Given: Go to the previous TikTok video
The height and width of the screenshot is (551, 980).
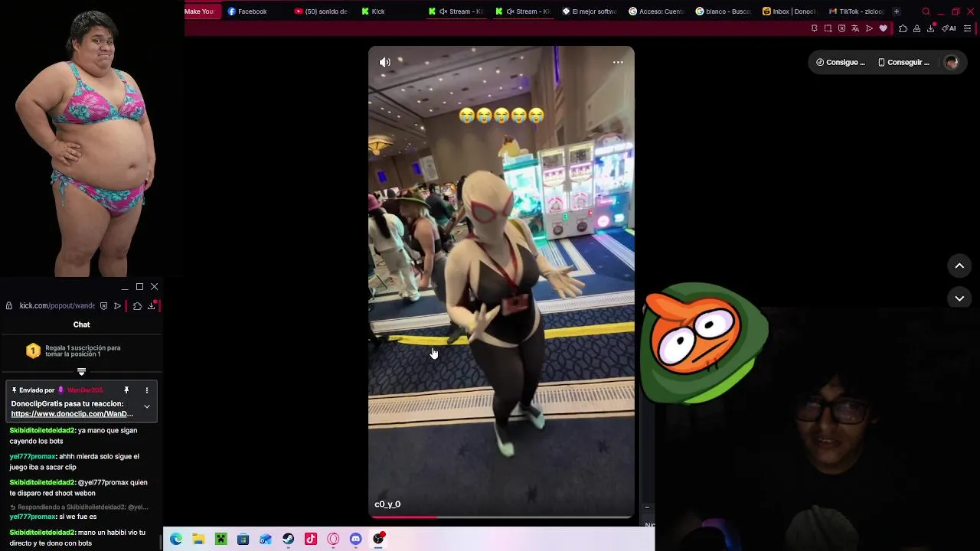Looking at the screenshot, I should point(959,266).
